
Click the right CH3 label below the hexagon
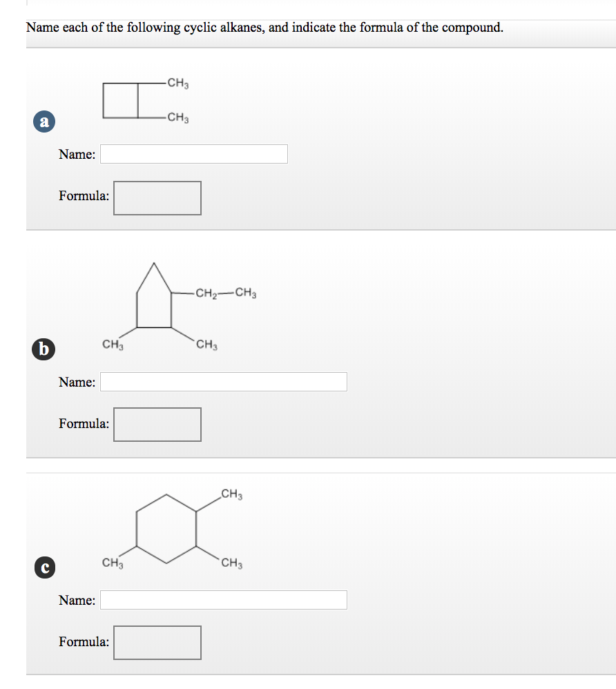231,562
